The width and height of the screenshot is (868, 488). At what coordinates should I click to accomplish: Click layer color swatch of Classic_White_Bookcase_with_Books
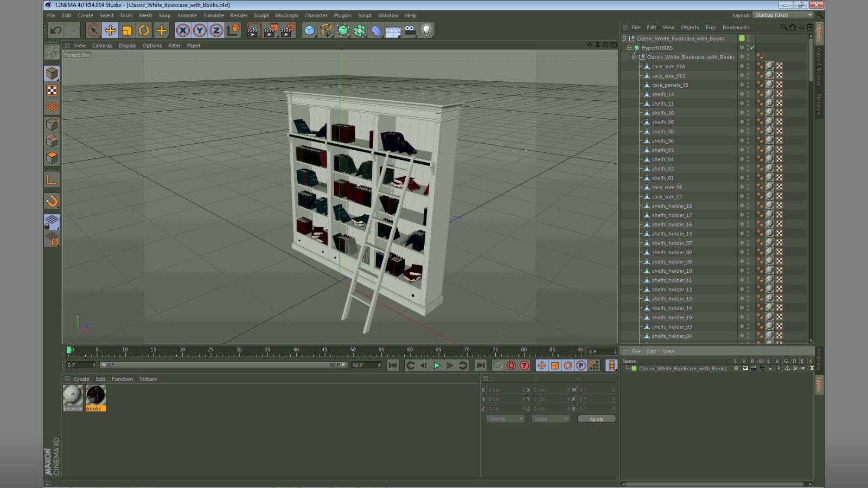click(x=634, y=368)
